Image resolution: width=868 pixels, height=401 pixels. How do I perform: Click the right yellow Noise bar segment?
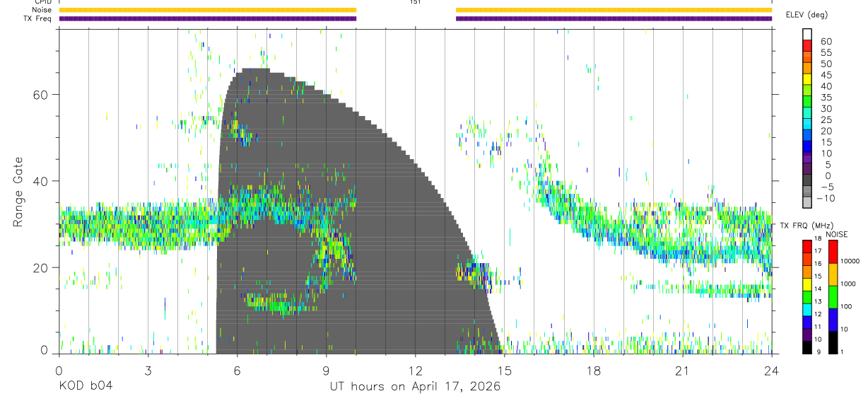(614, 10)
